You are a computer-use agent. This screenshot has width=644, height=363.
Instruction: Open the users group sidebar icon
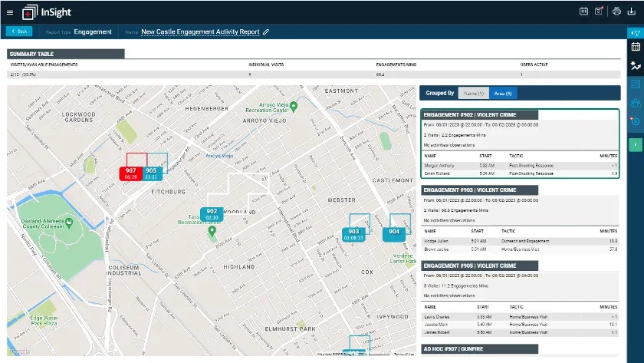[x=636, y=103]
